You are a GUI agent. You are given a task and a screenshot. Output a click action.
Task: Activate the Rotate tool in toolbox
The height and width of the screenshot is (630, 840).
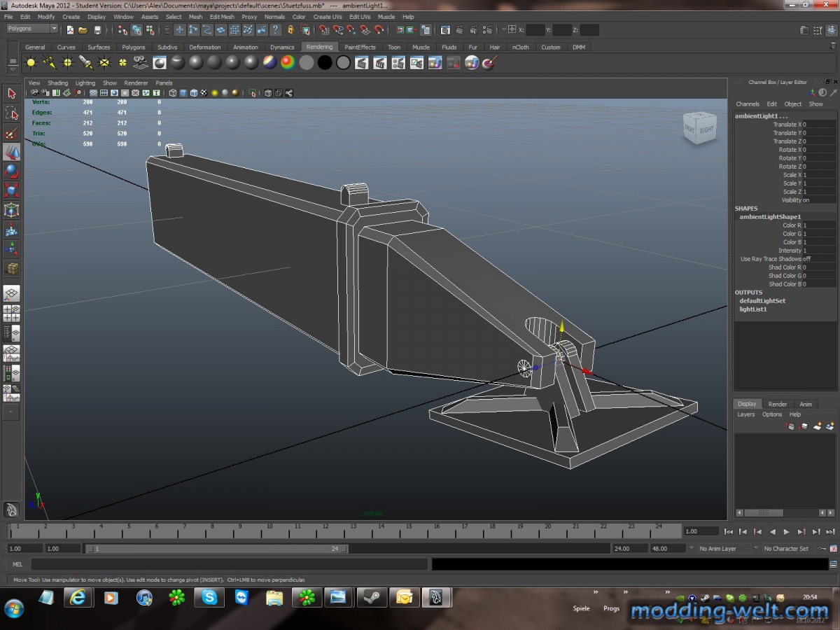click(x=11, y=171)
